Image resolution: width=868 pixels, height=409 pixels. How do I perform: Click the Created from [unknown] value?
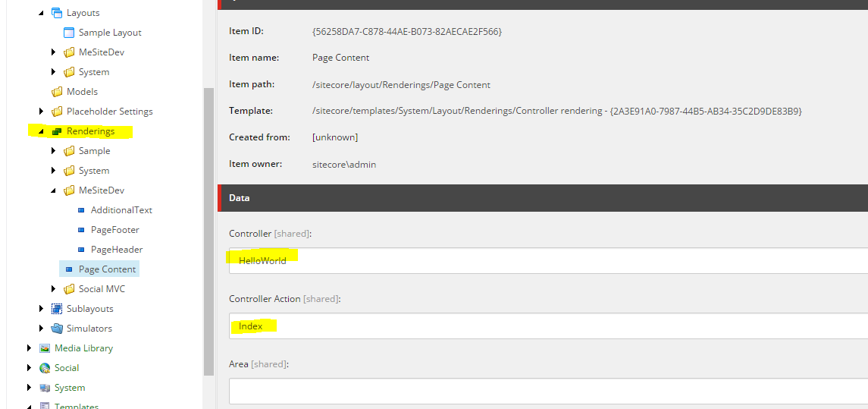coord(335,137)
